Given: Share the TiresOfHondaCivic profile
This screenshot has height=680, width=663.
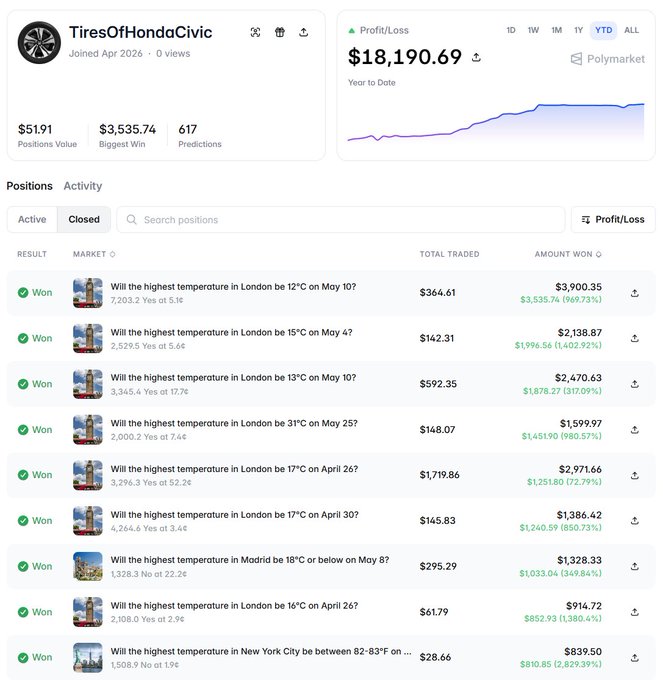Looking at the screenshot, I should pyautogui.click(x=304, y=32).
